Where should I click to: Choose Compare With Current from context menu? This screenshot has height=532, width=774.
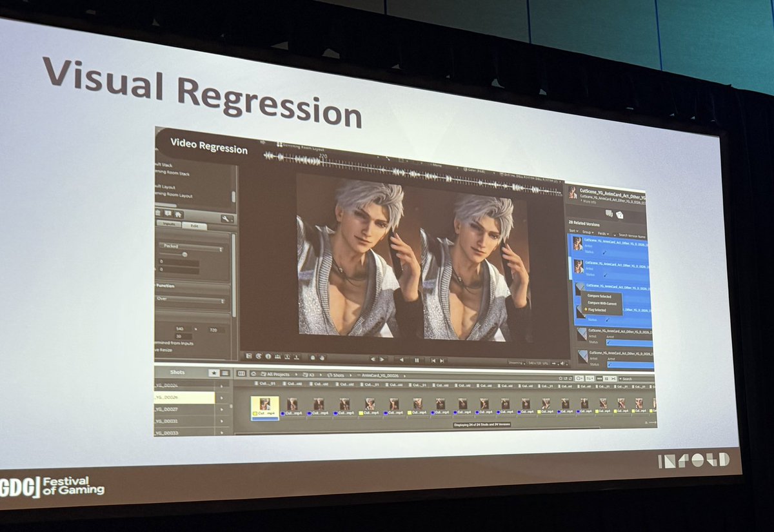point(602,303)
